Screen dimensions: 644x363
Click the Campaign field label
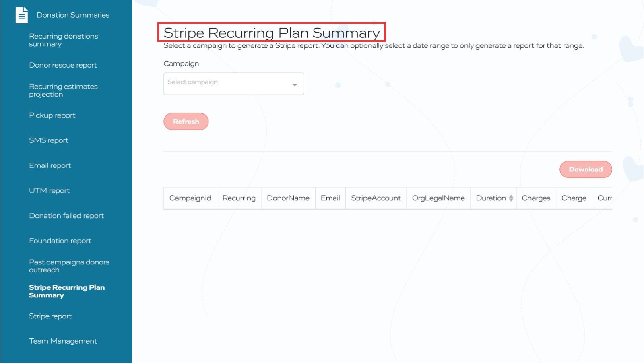pyautogui.click(x=181, y=64)
